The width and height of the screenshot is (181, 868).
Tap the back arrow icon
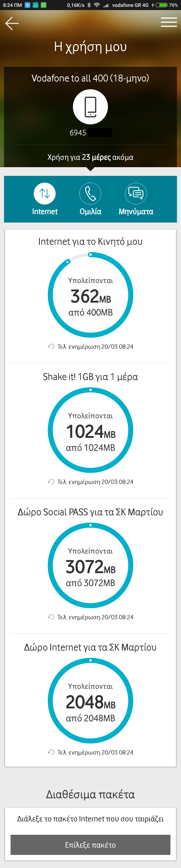(12, 23)
